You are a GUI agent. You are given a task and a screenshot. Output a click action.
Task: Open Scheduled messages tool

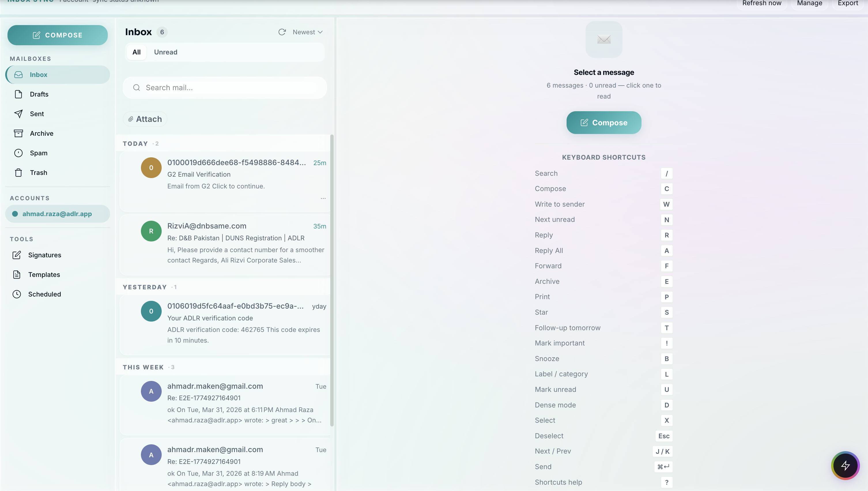point(44,294)
